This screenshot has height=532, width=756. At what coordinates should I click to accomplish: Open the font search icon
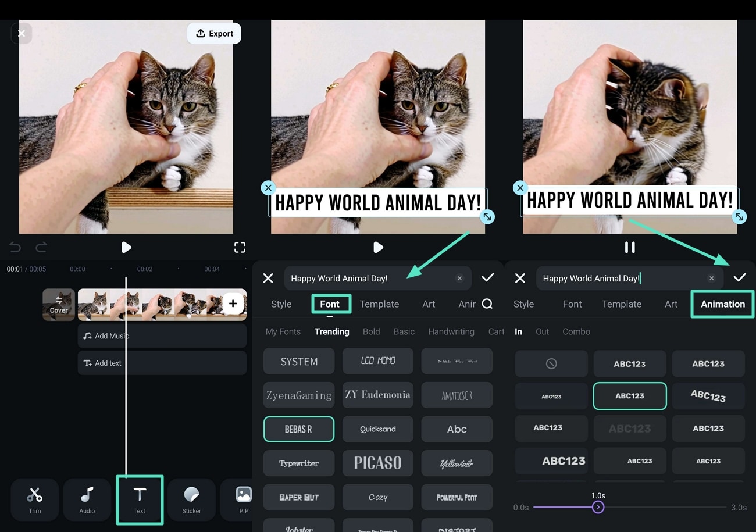pyautogui.click(x=487, y=304)
